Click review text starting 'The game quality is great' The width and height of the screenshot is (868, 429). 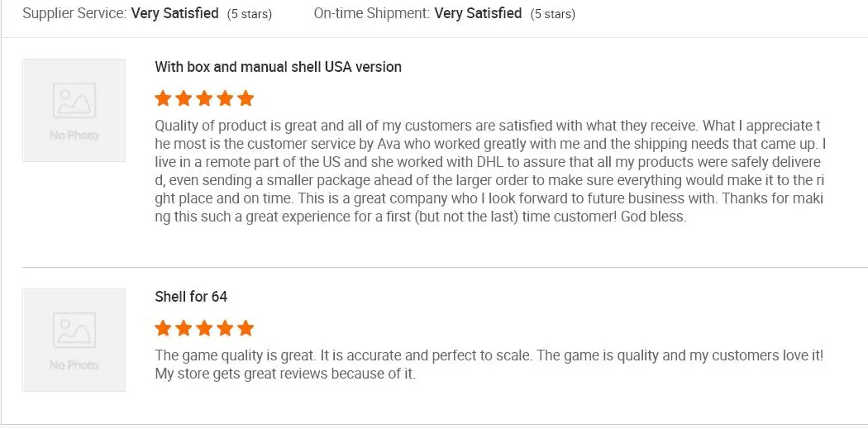[488, 365]
